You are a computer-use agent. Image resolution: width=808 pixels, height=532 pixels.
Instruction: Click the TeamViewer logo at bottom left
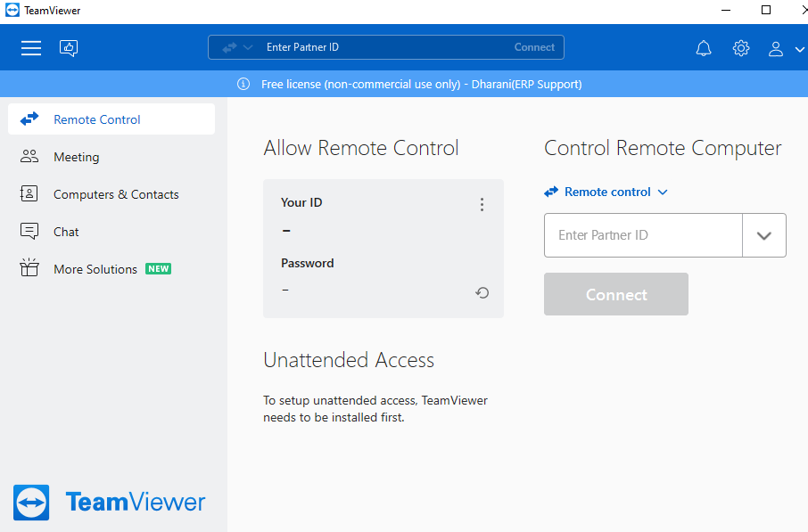109,502
